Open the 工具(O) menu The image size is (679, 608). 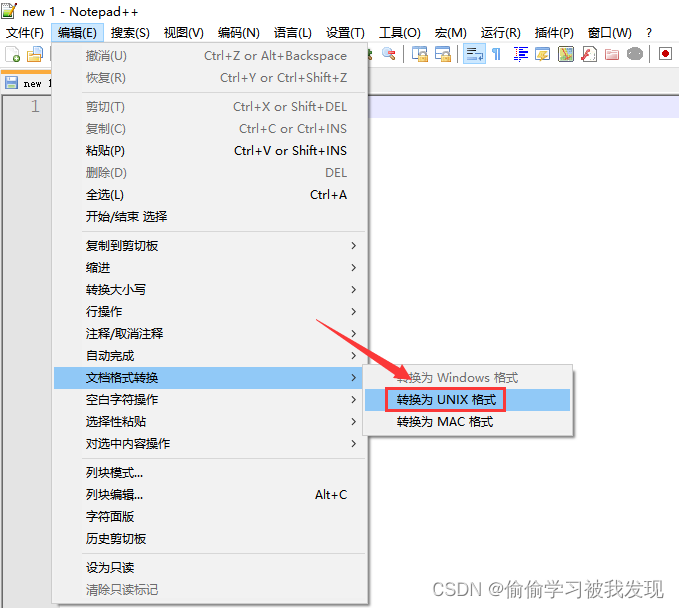(400, 33)
